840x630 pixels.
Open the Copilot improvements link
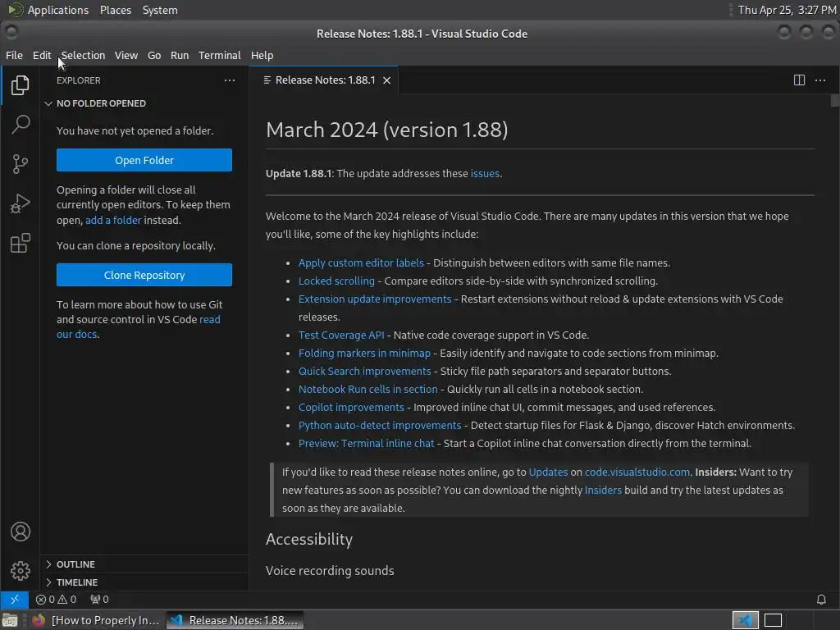click(x=351, y=407)
